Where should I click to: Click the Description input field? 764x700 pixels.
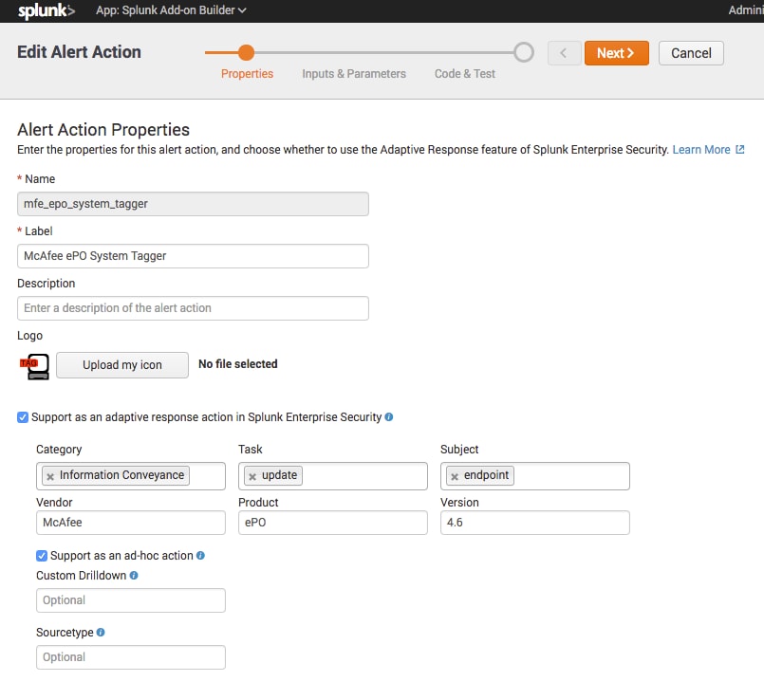[x=193, y=308]
